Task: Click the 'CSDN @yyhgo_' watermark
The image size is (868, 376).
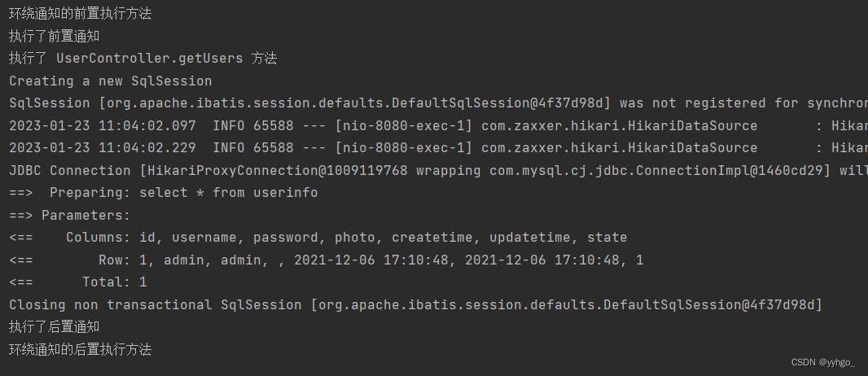Action: [x=822, y=363]
